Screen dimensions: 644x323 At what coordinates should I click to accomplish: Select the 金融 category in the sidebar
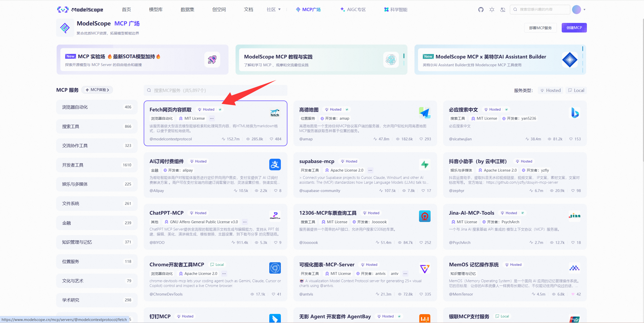(x=97, y=223)
